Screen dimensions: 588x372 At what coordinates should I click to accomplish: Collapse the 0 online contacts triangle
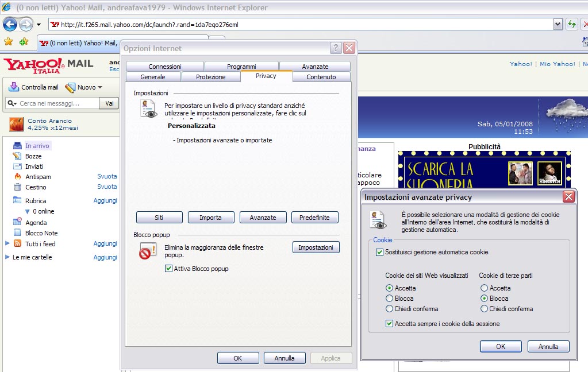(28, 212)
